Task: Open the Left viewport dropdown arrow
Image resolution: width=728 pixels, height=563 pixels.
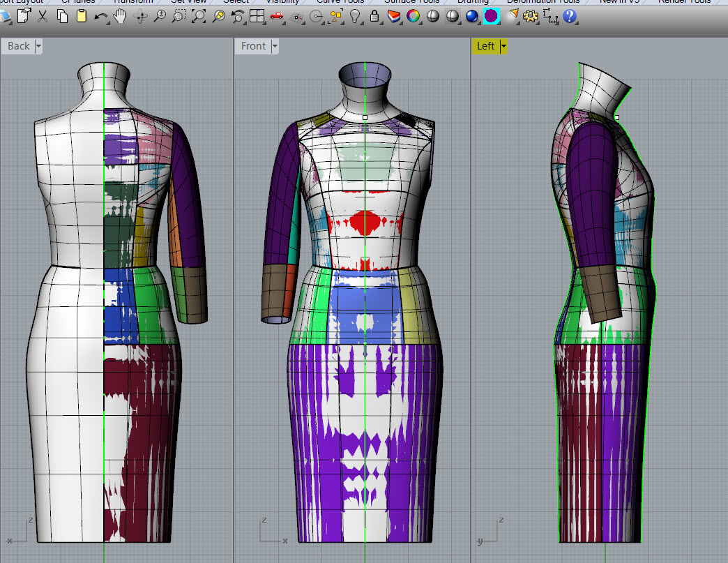Action: [503, 46]
